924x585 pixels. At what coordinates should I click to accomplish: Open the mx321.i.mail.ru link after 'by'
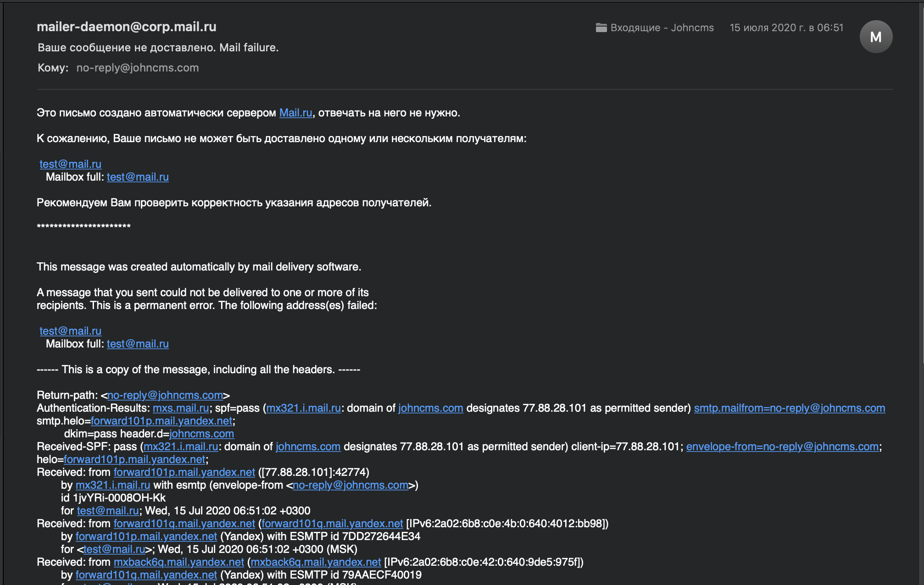pos(113,485)
